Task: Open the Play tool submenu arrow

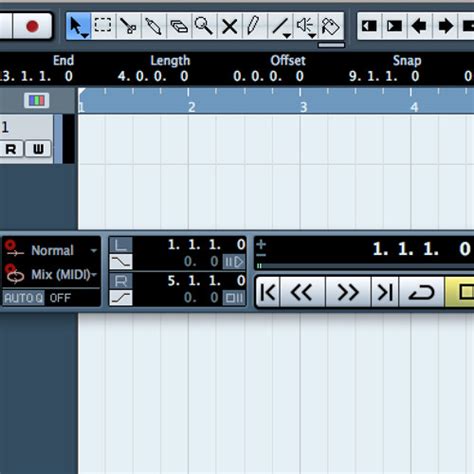Action: 312,35
